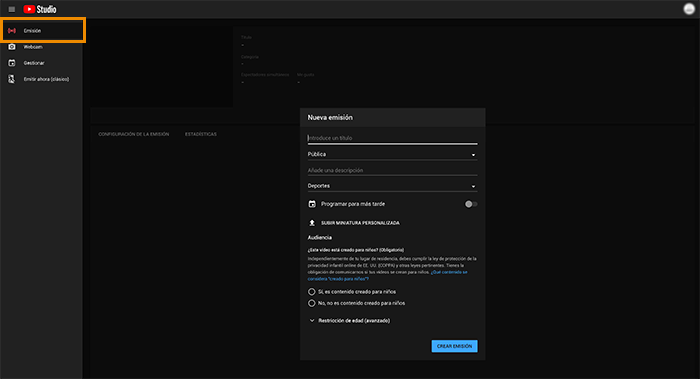
Task: Click the Gestionar calendar icon in sidebar
Action: coord(12,63)
